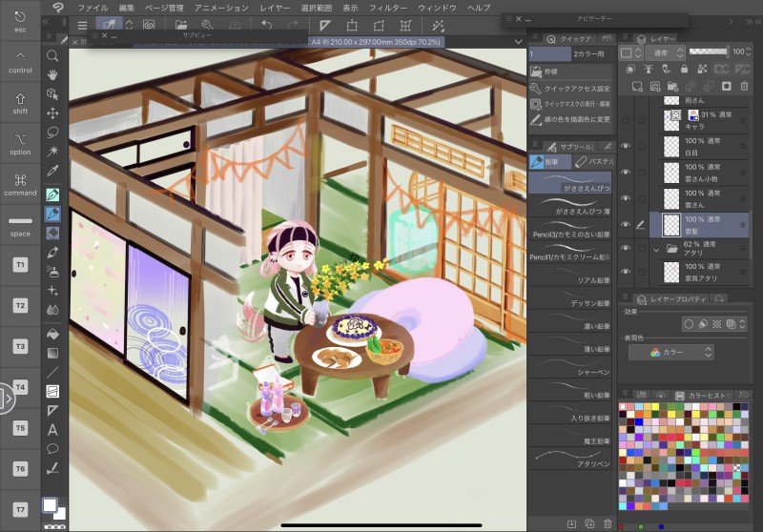763x532 pixels.
Task: Hide the 白目 layer
Action: click(626, 146)
